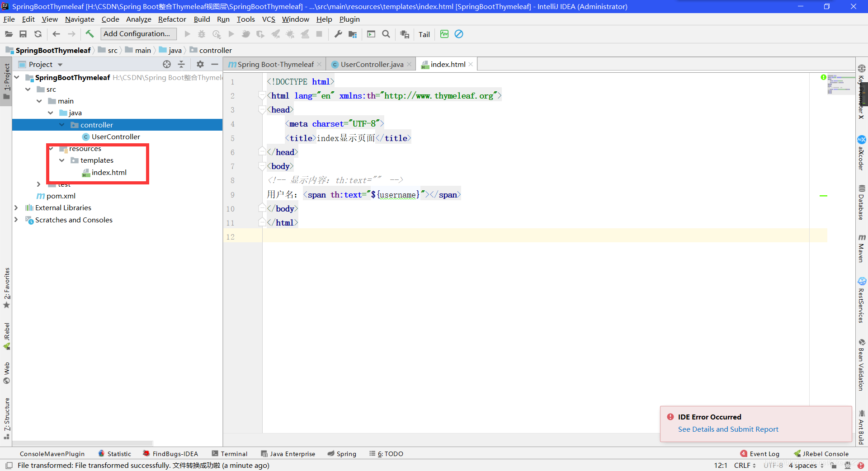Open the Bean Validation side panel
Screen dimensions: 868x471
(862, 364)
